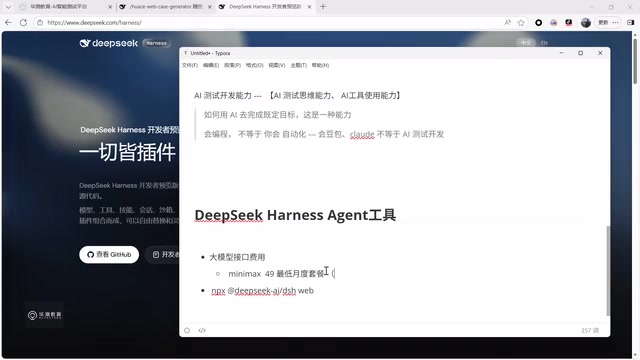Open Typora 编辑(E) menu
Image resolution: width=640 pixels, height=360 pixels.
[x=211, y=65]
